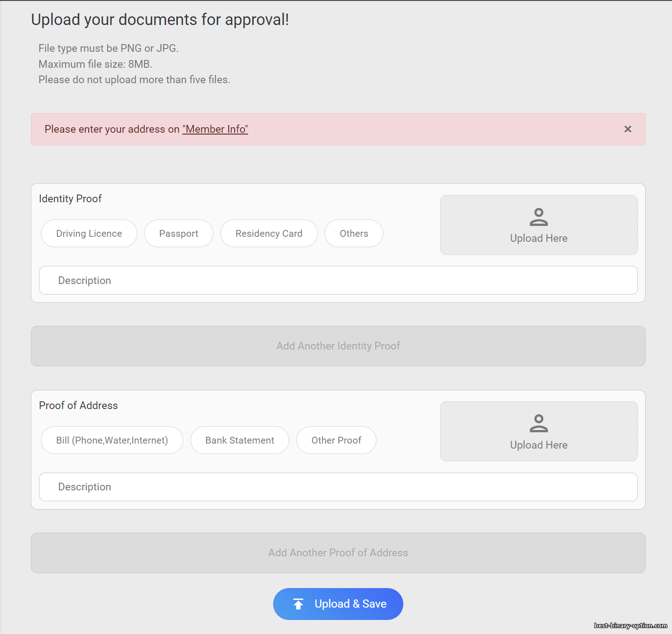Choose Bill (Phone,Water,Internet) as address proof
Image resolution: width=672 pixels, height=634 pixels.
click(x=112, y=440)
